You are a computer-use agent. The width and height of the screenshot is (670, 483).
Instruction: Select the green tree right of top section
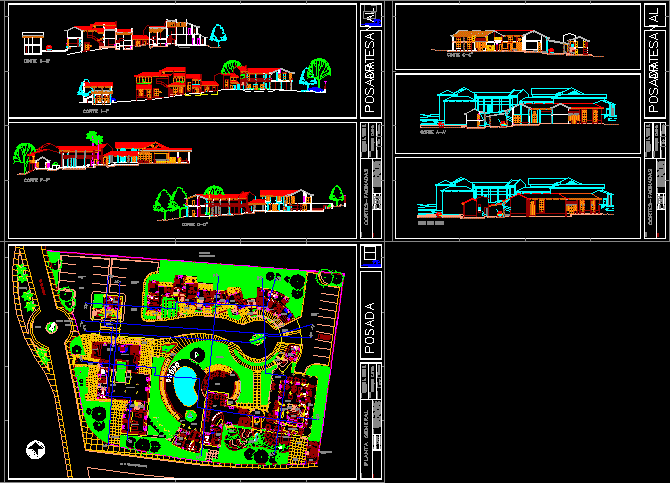click(x=318, y=72)
